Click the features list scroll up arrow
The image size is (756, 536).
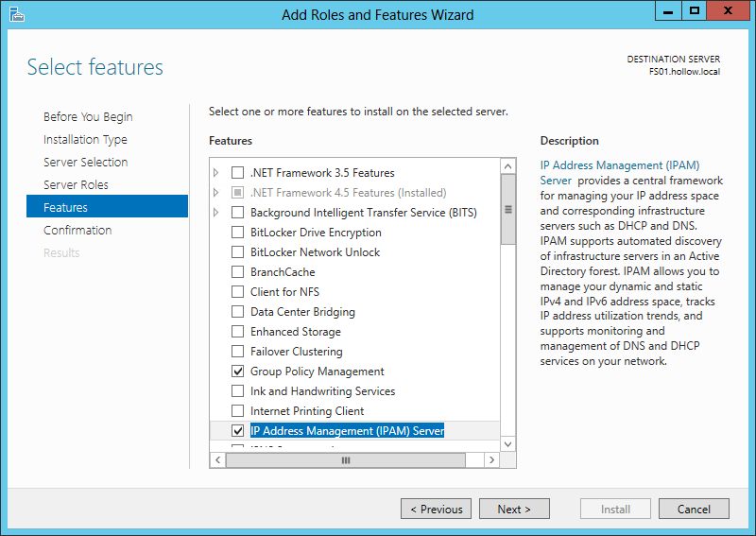click(x=507, y=166)
